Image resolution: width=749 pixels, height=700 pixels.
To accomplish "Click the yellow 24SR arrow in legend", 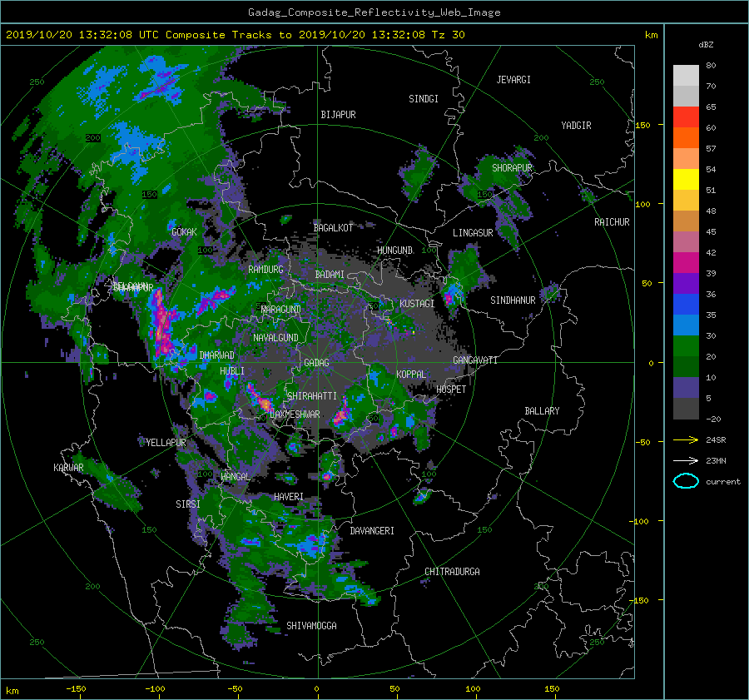I will (686, 439).
